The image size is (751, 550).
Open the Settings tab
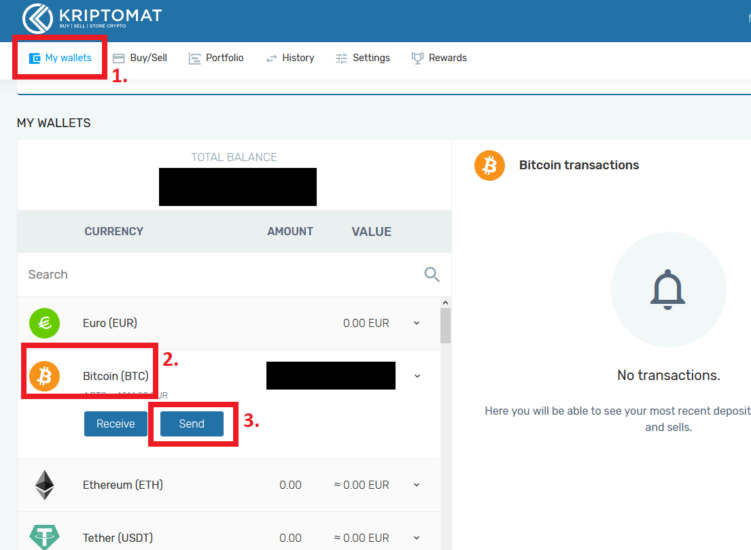tap(363, 58)
